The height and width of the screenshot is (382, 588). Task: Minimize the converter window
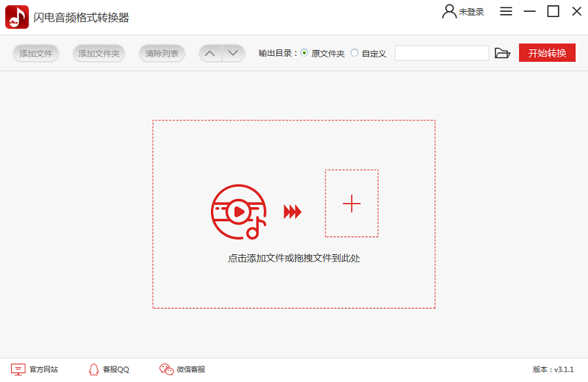click(x=529, y=11)
